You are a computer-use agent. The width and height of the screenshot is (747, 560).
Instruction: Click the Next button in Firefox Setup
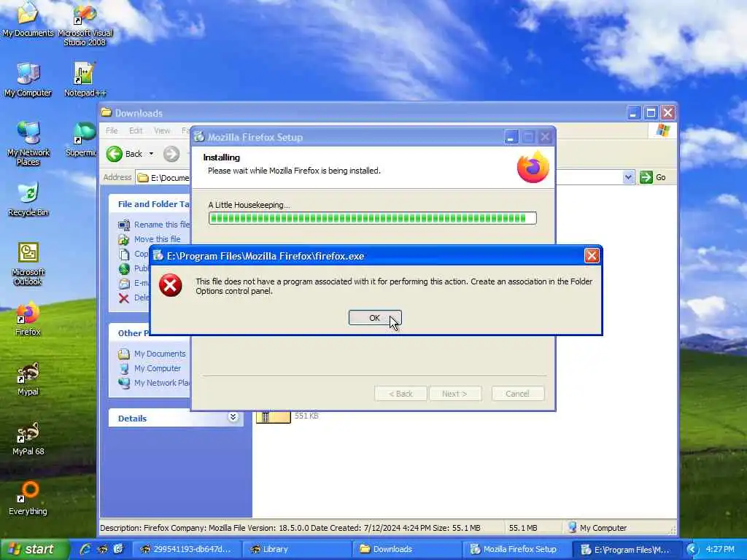pyautogui.click(x=455, y=394)
